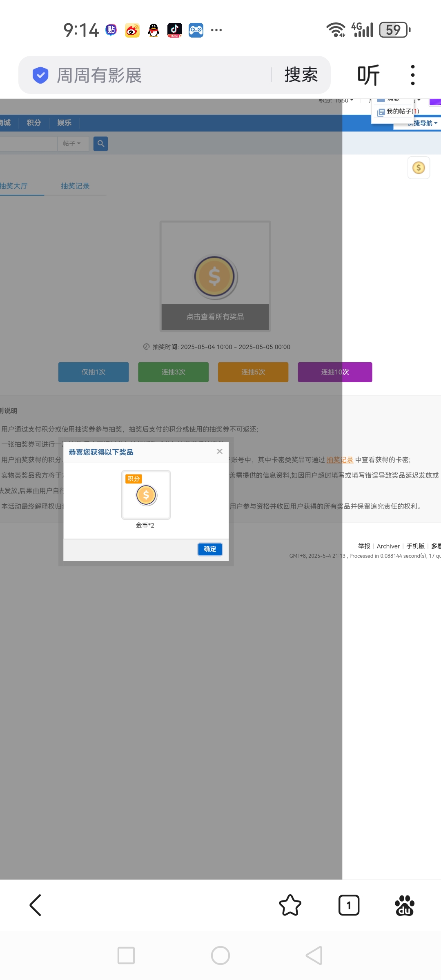
Task: Open the 娱乐 nav menu item
Action: click(64, 123)
